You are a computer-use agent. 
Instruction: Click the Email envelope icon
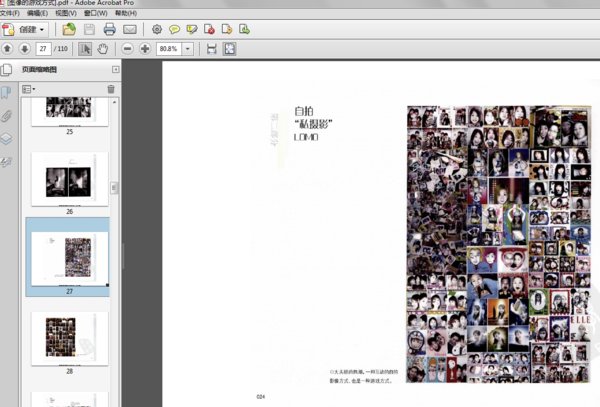coord(130,29)
